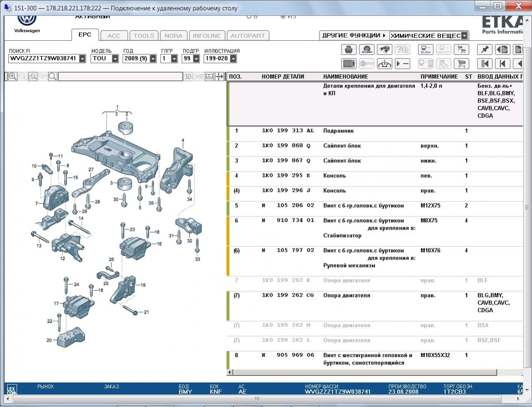The image size is (532, 407).
Task: Switch to the ACC tab
Action: [x=114, y=36]
